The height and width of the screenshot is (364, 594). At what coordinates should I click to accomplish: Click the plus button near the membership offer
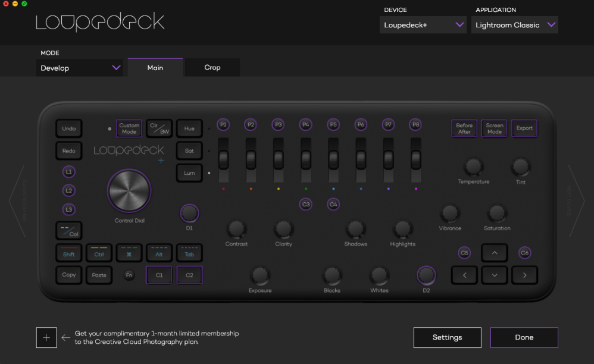tap(46, 337)
